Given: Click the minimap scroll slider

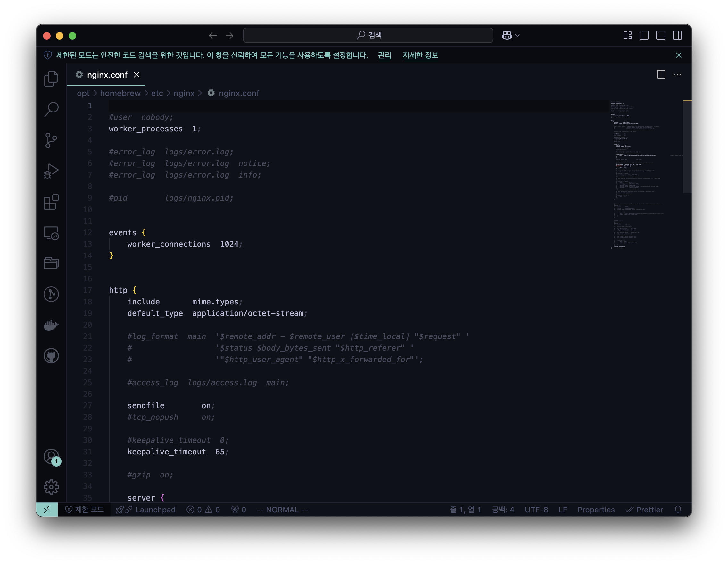Looking at the screenshot, I should click(687, 147).
